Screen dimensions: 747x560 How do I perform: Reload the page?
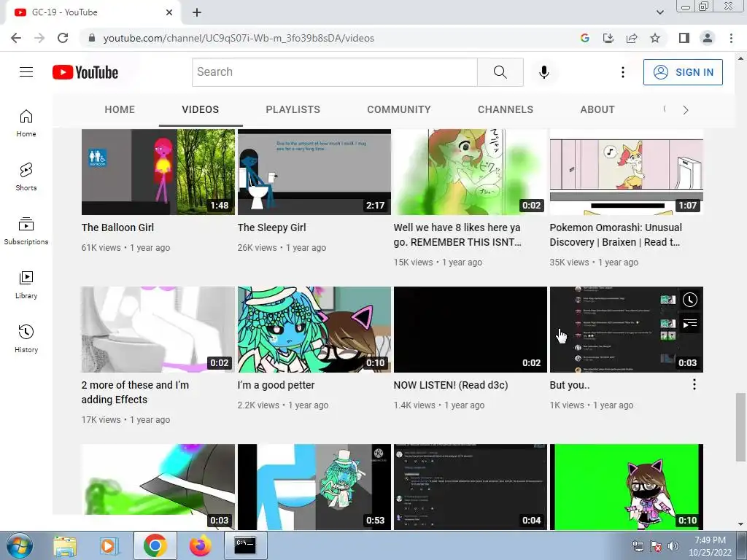[x=63, y=38]
